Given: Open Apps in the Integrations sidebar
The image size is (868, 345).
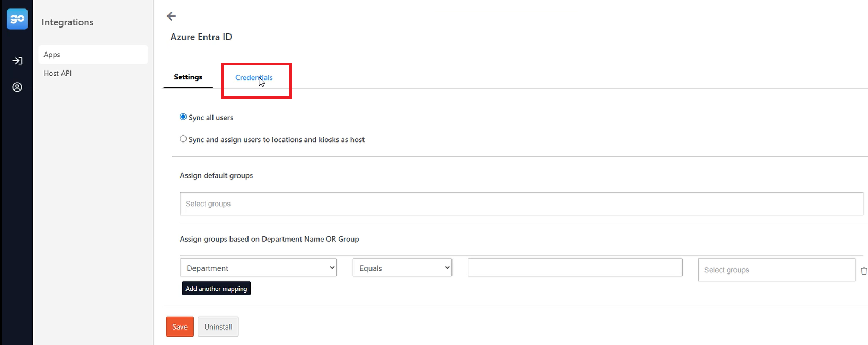Looking at the screenshot, I should point(93,55).
